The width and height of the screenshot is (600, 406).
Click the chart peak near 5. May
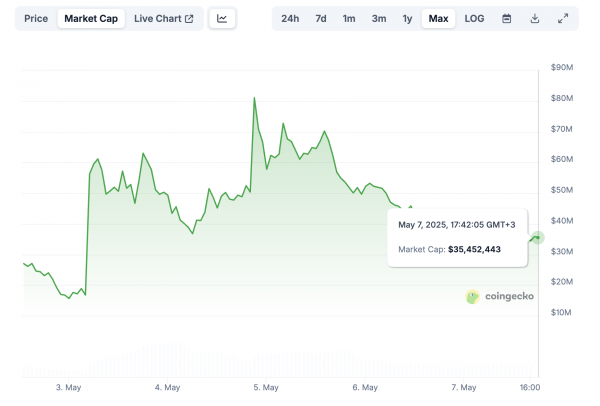click(254, 98)
